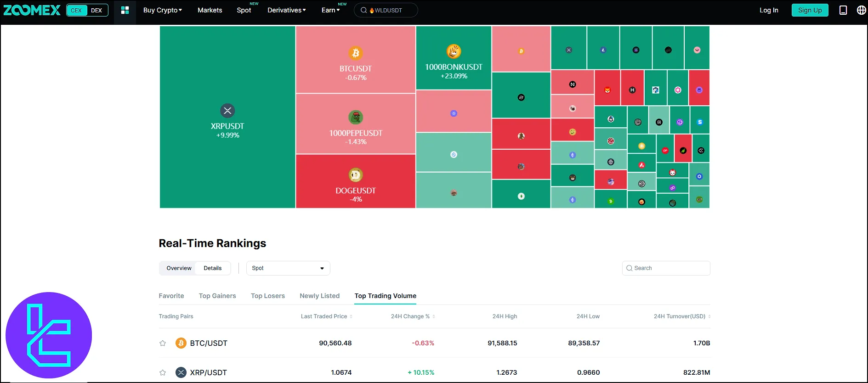This screenshot has height=383, width=868.
Task: Click the 1.70B turnover value
Action: click(702, 343)
